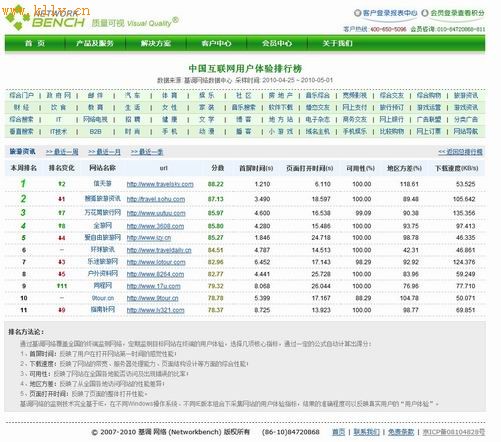
Task: Select the B2B category
Action: (96, 132)
